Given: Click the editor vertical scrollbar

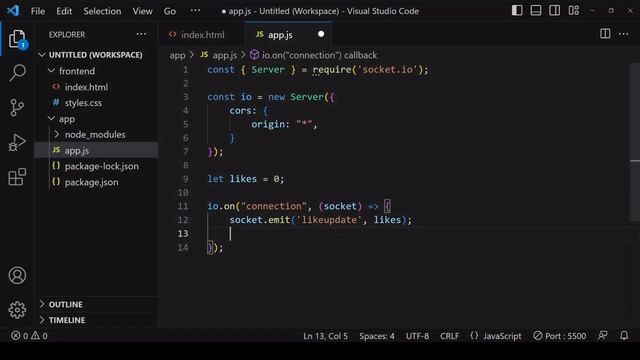Looking at the screenshot, I should pos(635,141).
